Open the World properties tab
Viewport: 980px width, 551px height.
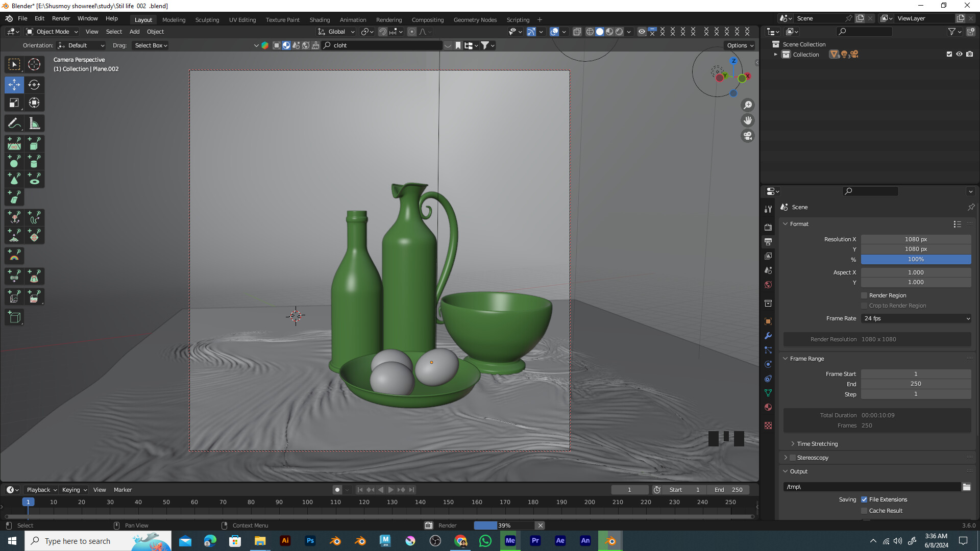pyautogui.click(x=768, y=285)
